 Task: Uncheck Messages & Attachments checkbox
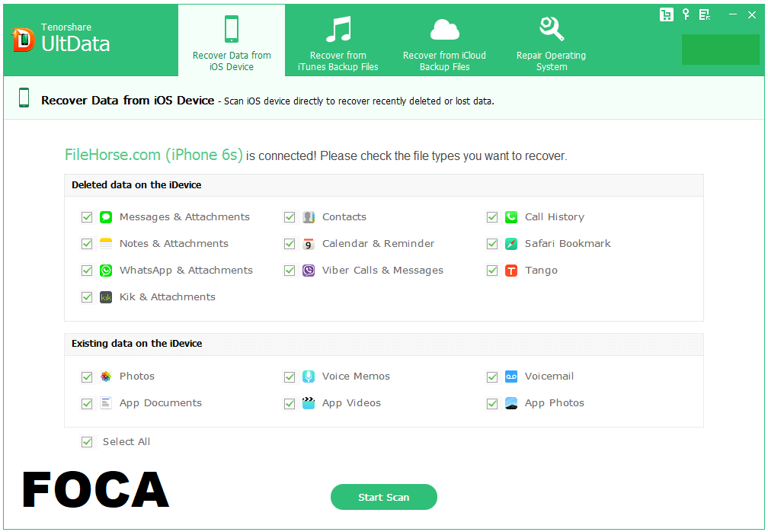(87, 217)
